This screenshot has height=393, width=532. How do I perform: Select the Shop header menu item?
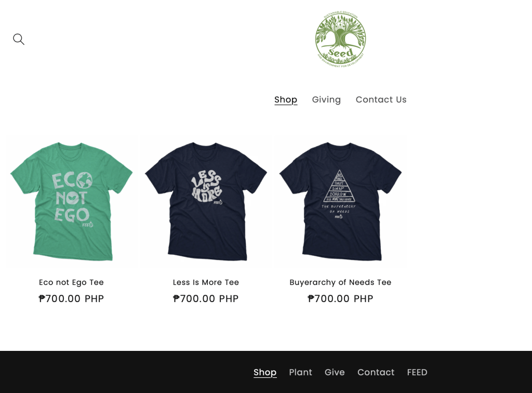pos(286,99)
